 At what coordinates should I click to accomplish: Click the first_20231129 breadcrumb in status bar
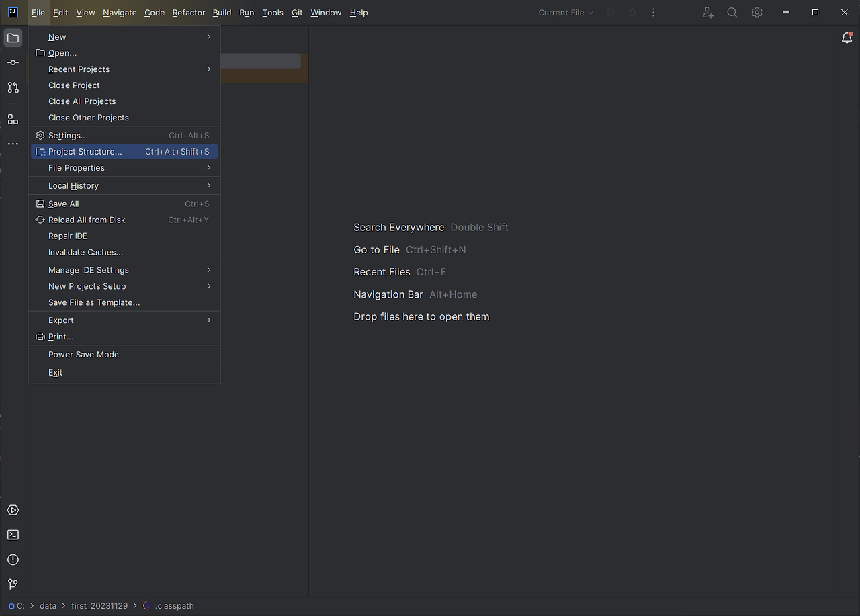pos(99,605)
